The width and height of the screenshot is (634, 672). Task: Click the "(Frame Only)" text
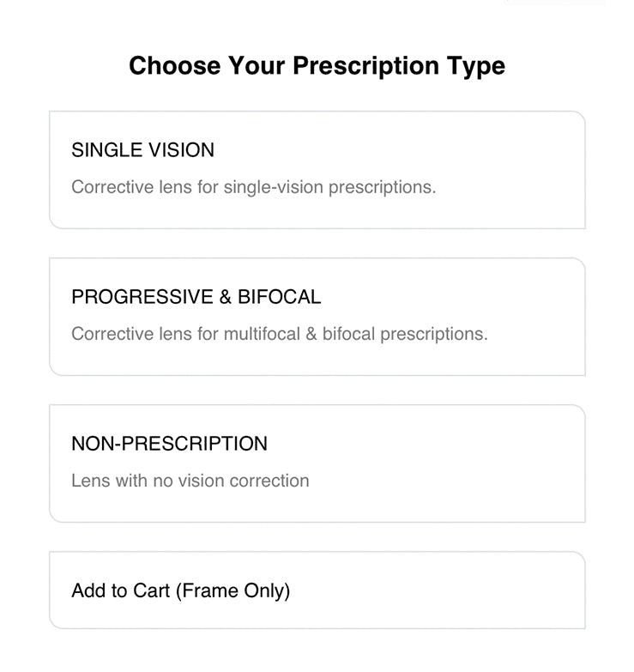pos(232,590)
